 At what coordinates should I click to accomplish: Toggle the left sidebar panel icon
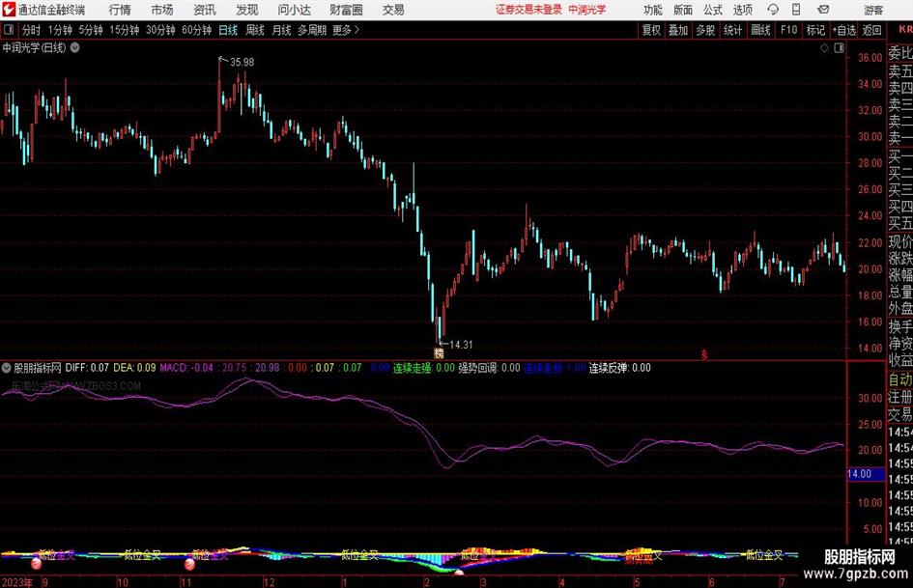(x=9, y=30)
